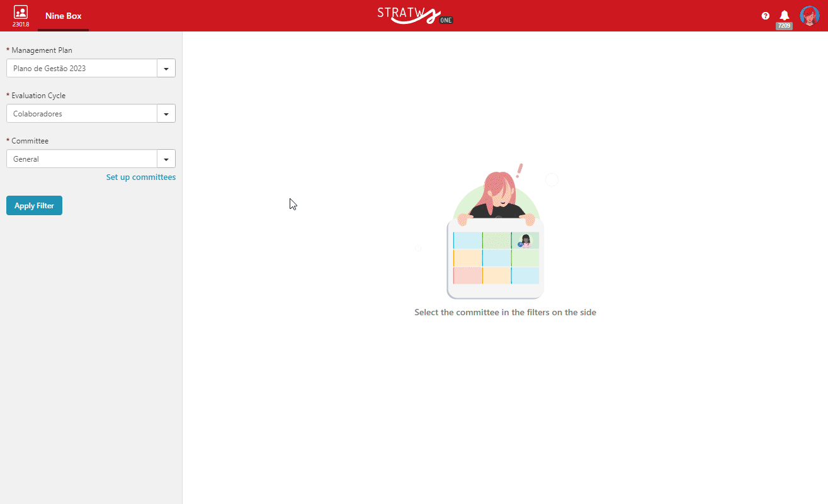Expand the Evaluation Cycle dropdown arrow
This screenshot has height=504, width=828.
[166, 113]
